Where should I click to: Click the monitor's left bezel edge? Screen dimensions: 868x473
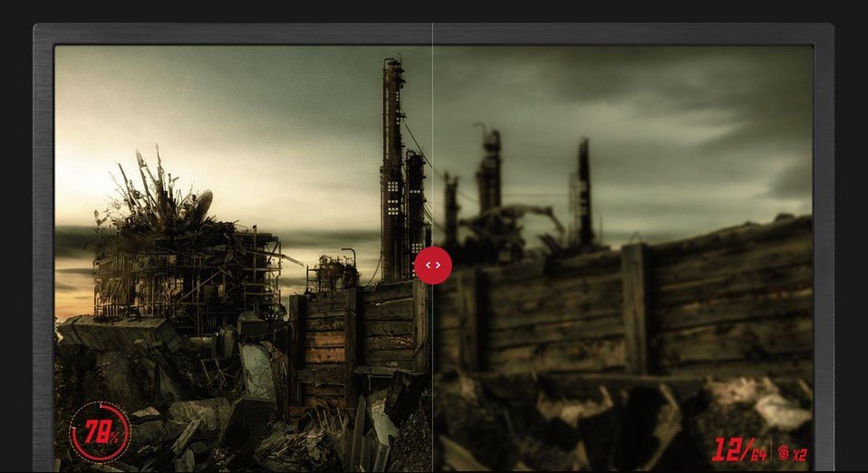pos(43,254)
